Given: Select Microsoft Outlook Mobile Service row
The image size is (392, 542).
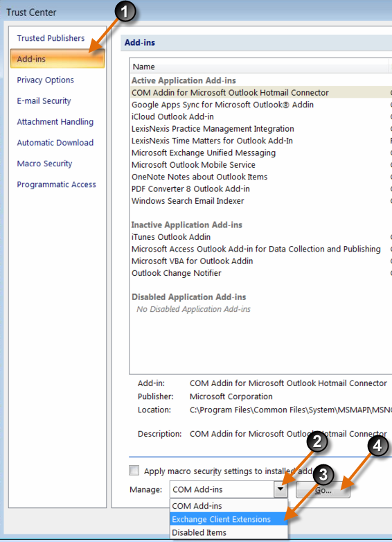Looking at the screenshot, I should point(261,165).
